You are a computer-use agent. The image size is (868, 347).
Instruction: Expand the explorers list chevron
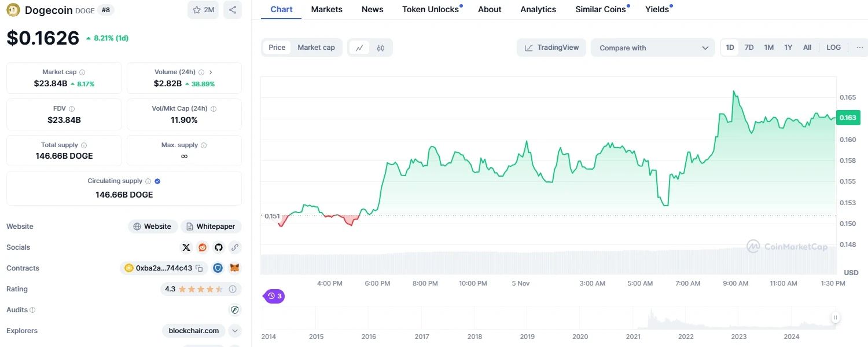click(x=234, y=331)
